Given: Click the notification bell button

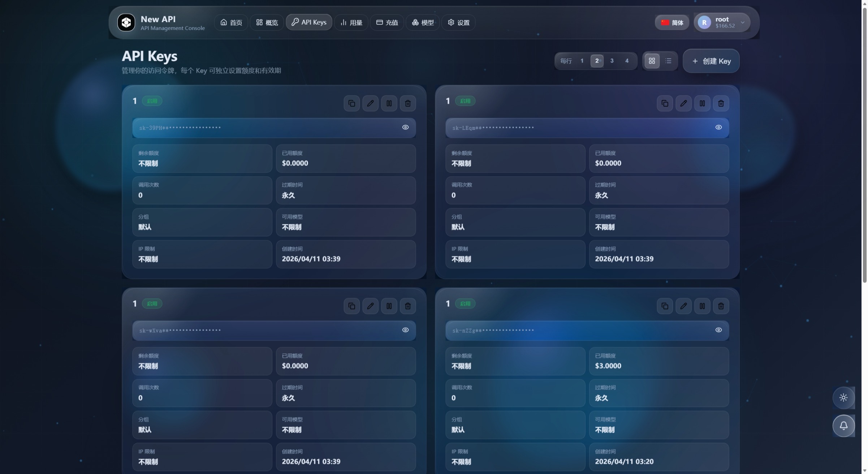Looking at the screenshot, I should click(843, 426).
